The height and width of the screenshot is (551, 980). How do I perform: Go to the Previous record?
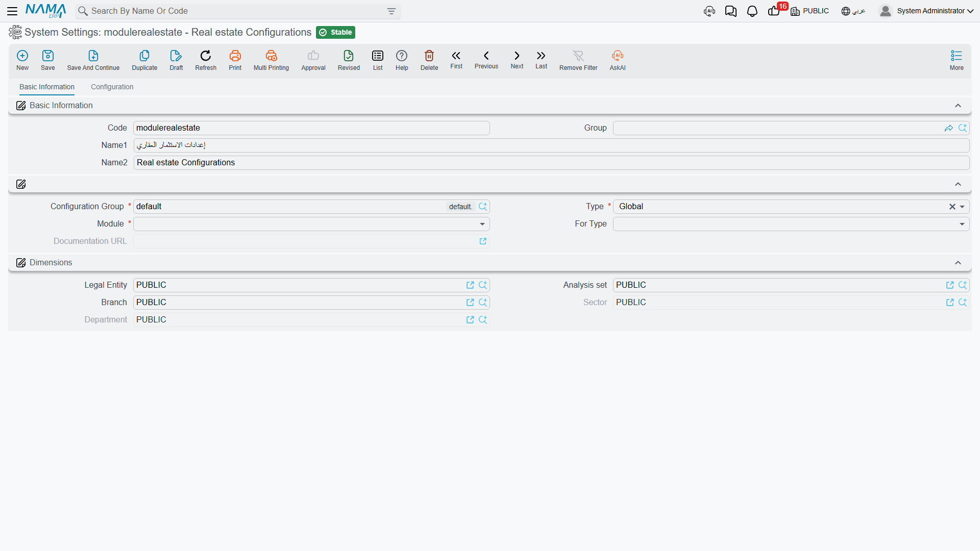486,59
